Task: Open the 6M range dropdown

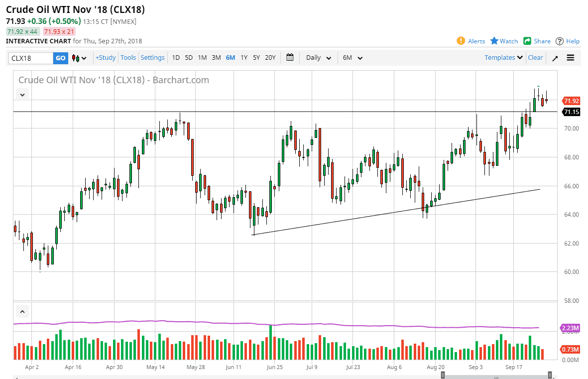Action: coord(352,58)
